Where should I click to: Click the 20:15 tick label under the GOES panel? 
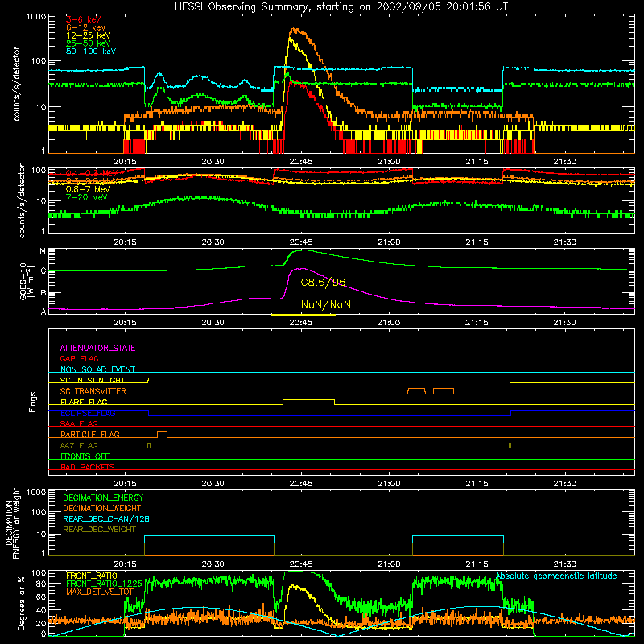coord(125,323)
